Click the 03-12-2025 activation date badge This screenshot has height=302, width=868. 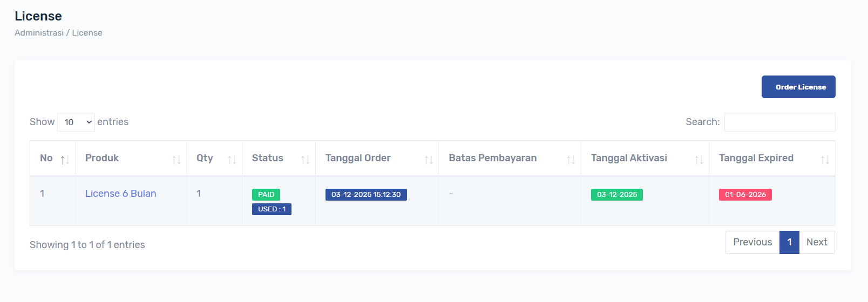[x=616, y=195]
